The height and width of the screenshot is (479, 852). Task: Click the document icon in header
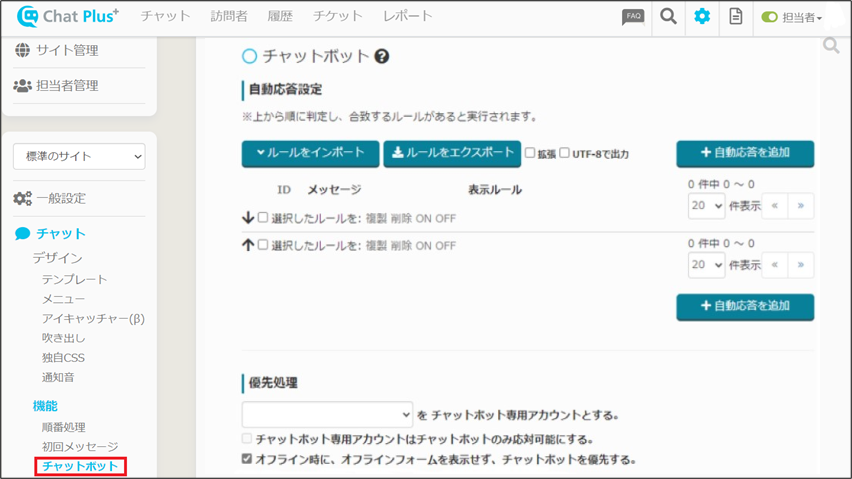pyautogui.click(x=736, y=17)
